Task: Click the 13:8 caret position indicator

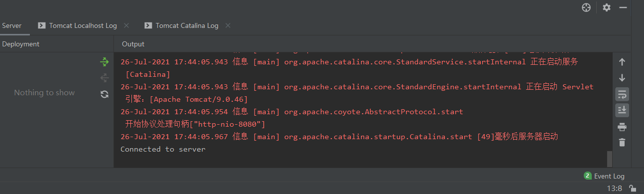Action: pos(615,189)
